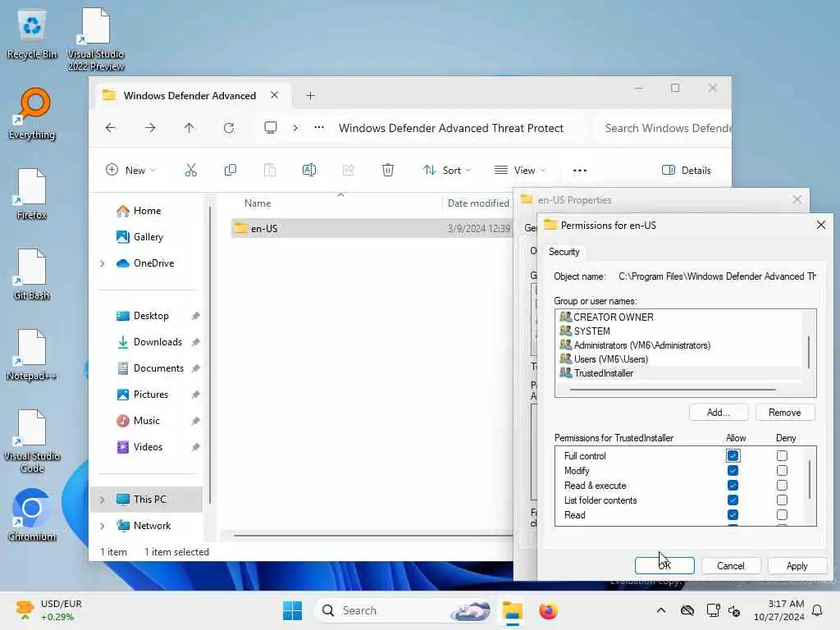This screenshot has height=630, width=840.
Task: Click Apply in the Permissions dialog
Action: point(797,566)
